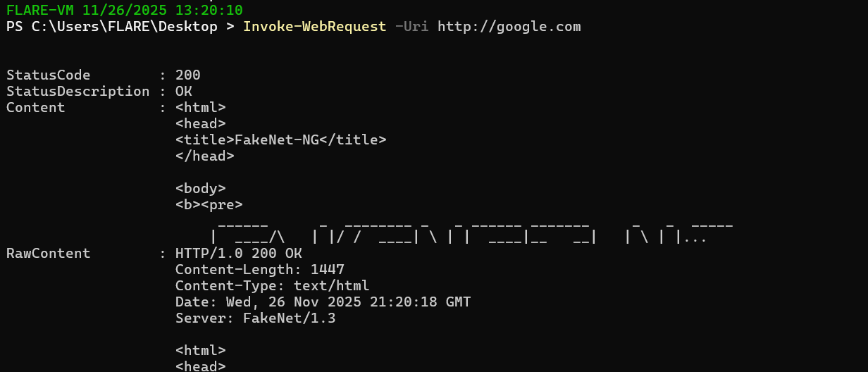The height and width of the screenshot is (372, 868).
Task: Click the FakeNet-NG title tag line
Action: coord(280,139)
